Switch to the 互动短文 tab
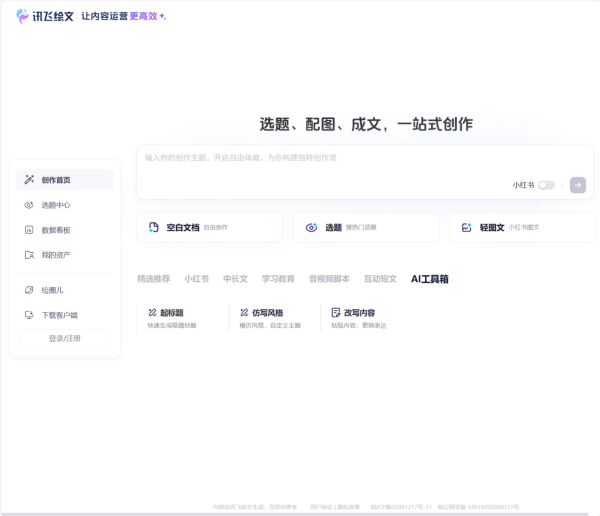 tap(380, 279)
